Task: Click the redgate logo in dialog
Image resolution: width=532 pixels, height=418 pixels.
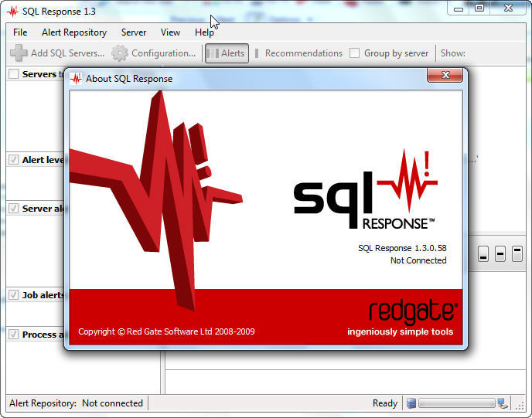Action: tap(413, 311)
